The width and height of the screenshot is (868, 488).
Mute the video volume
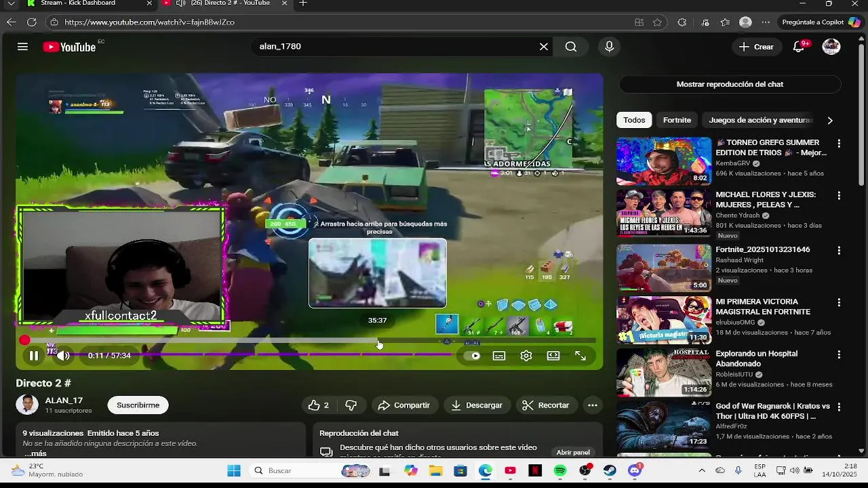click(62, 355)
